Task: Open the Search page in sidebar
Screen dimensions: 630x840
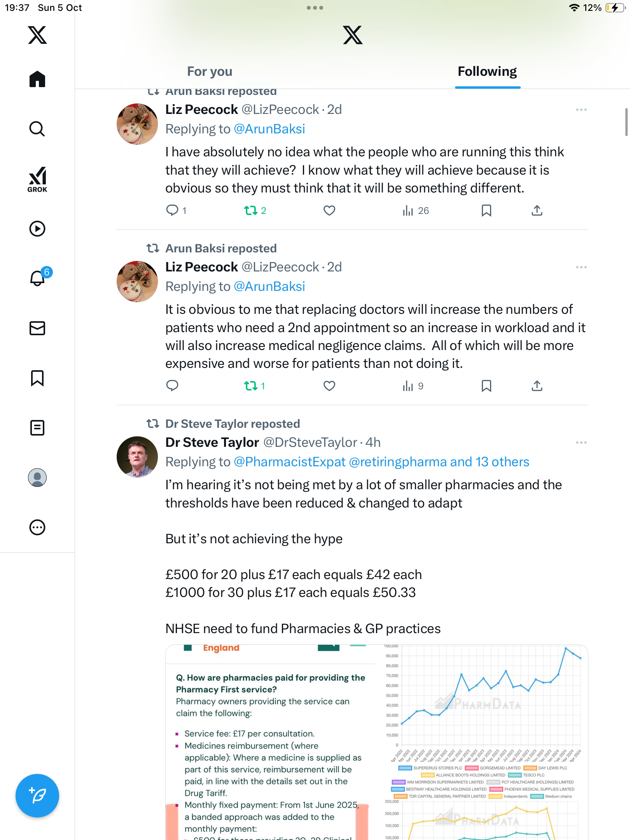Action: (x=37, y=129)
